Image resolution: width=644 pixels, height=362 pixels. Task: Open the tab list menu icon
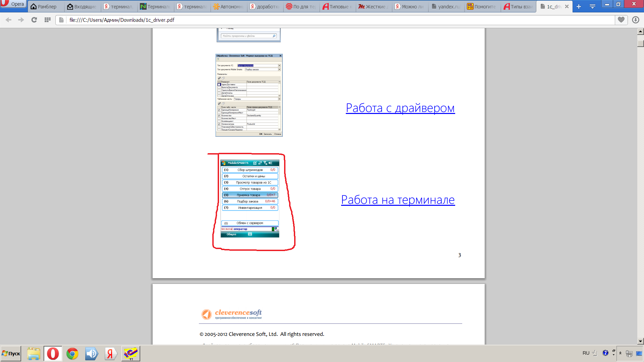[592, 6]
